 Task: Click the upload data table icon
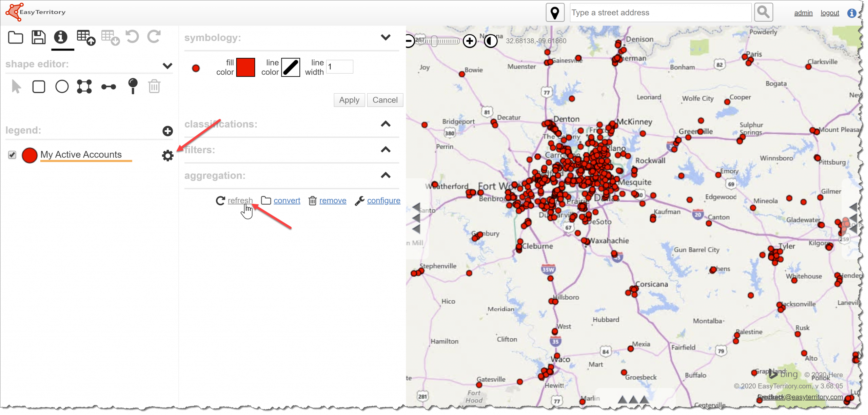[x=85, y=37]
